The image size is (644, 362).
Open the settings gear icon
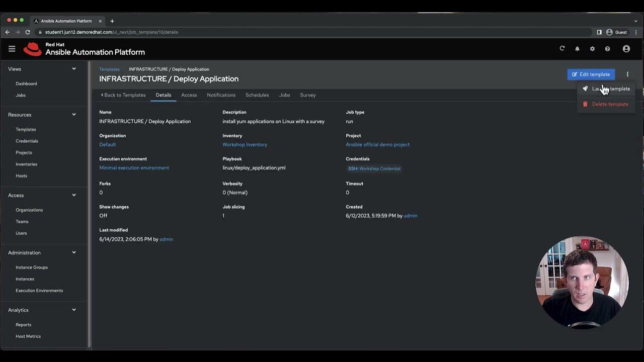(592, 49)
